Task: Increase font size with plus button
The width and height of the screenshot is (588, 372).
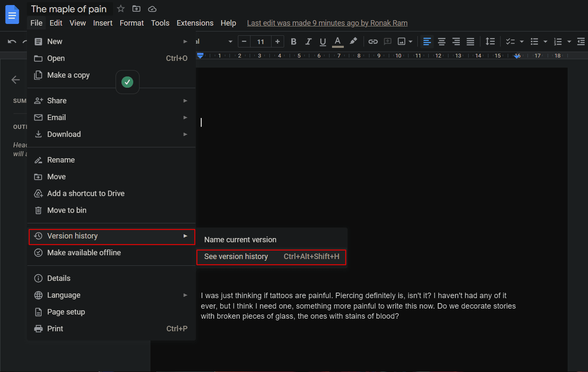Action: pos(277,41)
